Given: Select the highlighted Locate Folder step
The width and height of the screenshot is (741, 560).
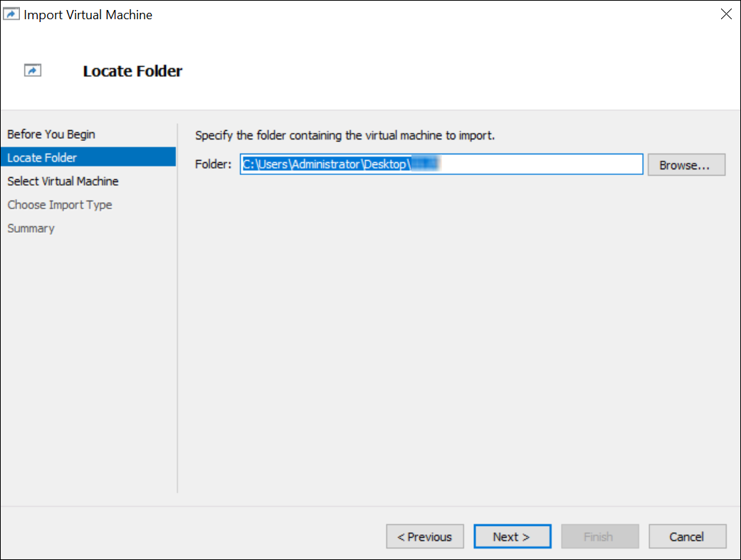Looking at the screenshot, I should pyautogui.click(x=42, y=158).
